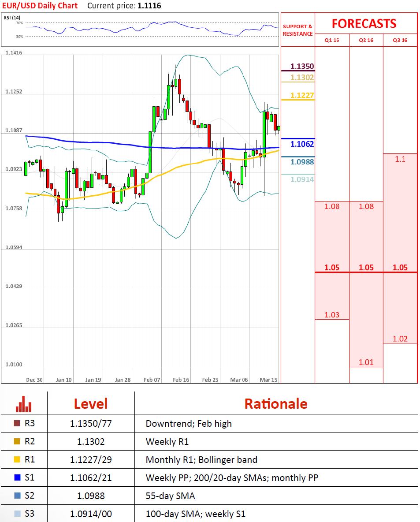Click the 1.1252 y-axis price label
This screenshot has width=420, height=522.
pos(14,92)
